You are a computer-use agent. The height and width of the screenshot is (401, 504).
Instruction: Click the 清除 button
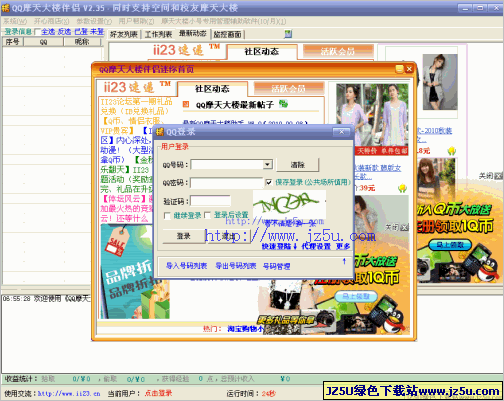[x=298, y=165]
